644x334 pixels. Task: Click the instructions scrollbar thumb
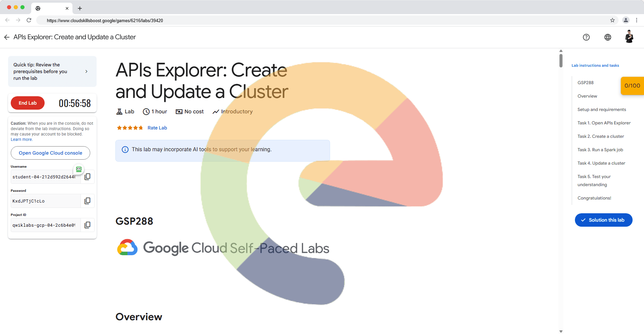[561, 60]
